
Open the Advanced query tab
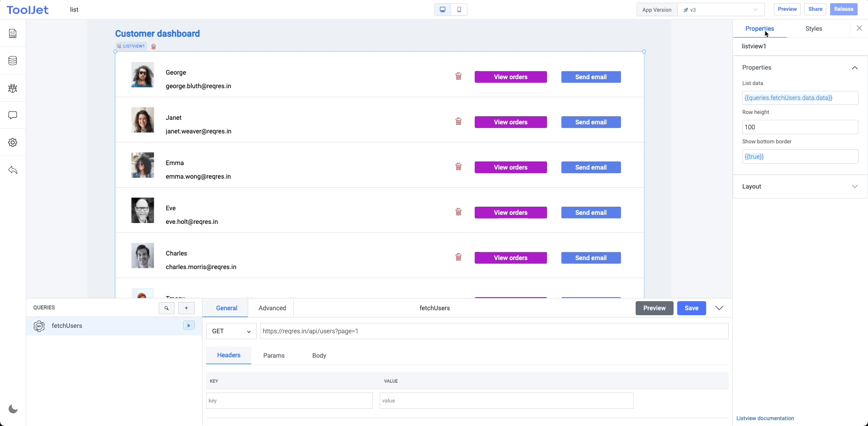pyautogui.click(x=272, y=308)
